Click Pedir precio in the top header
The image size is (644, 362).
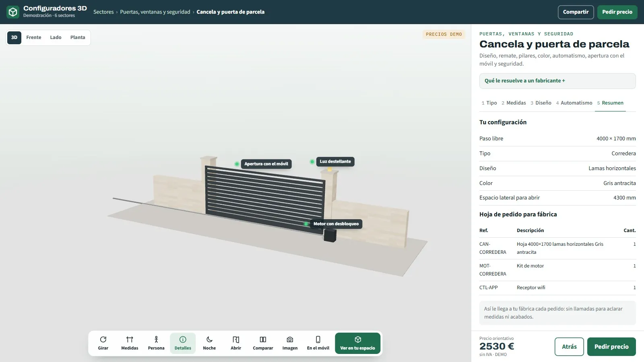click(x=617, y=12)
